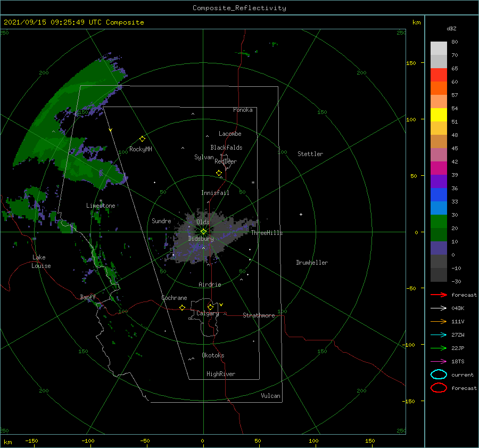The height and width of the screenshot is (448, 479).
Task: Click the Okotoks city label
Action: (213, 355)
